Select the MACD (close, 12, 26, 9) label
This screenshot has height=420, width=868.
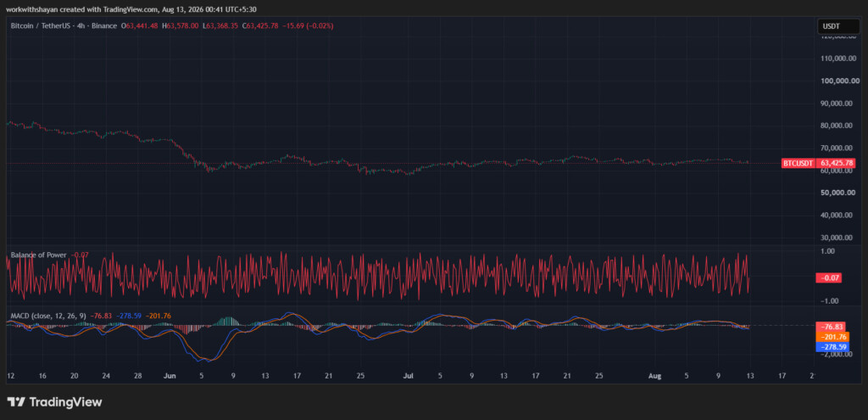click(x=48, y=316)
